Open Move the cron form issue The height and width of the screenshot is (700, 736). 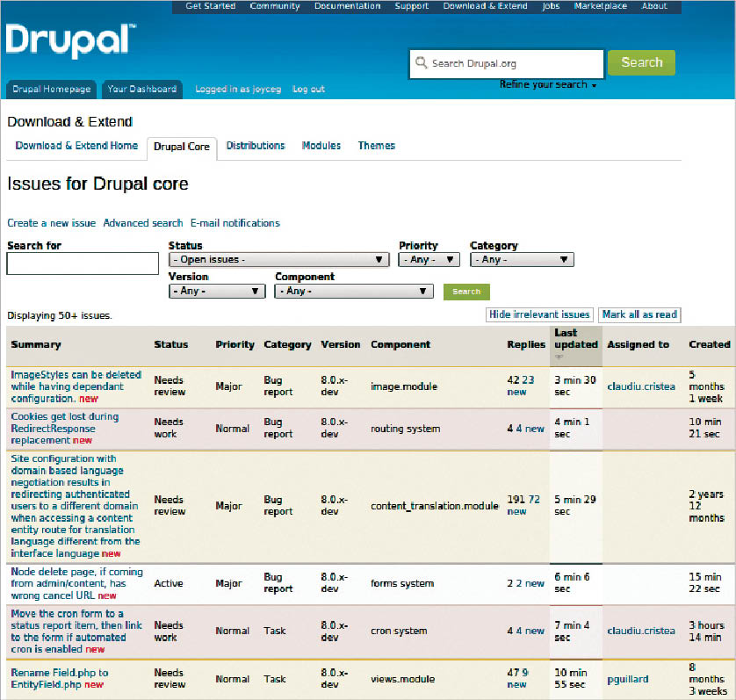(x=76, y=631)
